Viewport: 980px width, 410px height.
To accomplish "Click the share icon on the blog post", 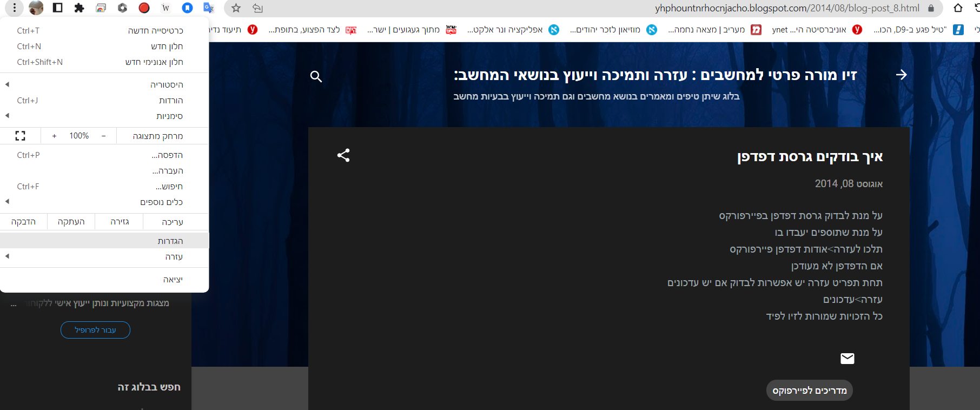I will (343, 156).
